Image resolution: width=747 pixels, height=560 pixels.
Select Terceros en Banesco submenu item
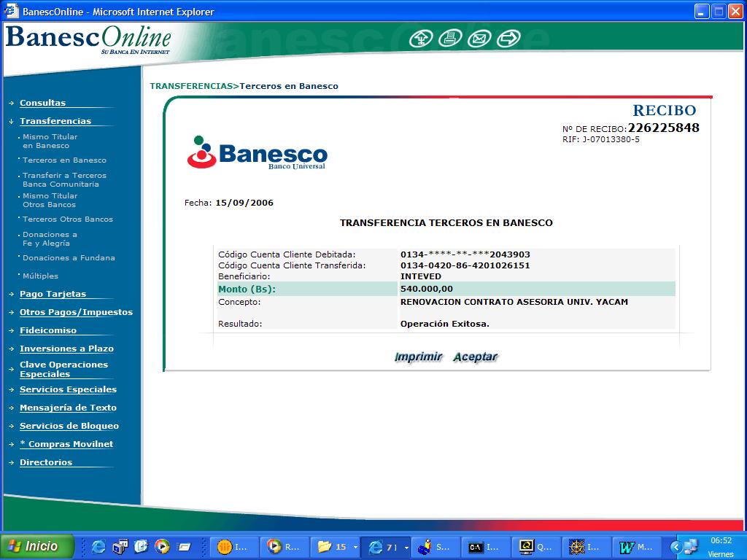coord(65,160)
